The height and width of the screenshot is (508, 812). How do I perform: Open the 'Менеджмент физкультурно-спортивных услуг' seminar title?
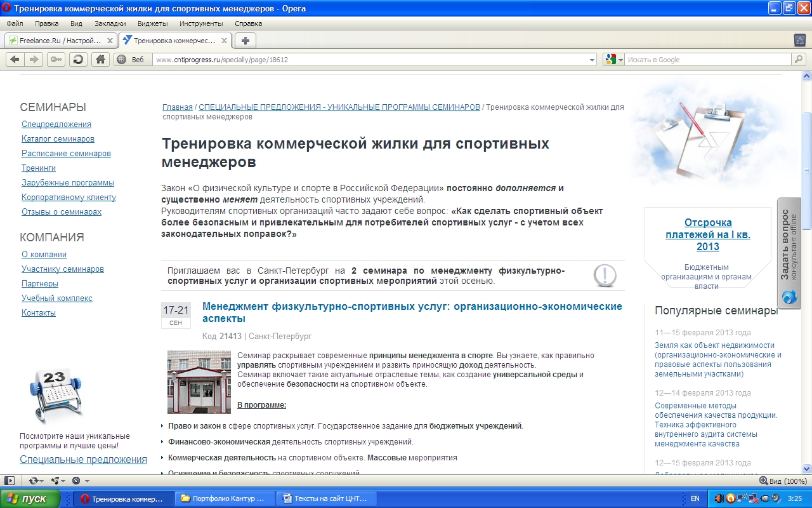(x=412, y=312)
